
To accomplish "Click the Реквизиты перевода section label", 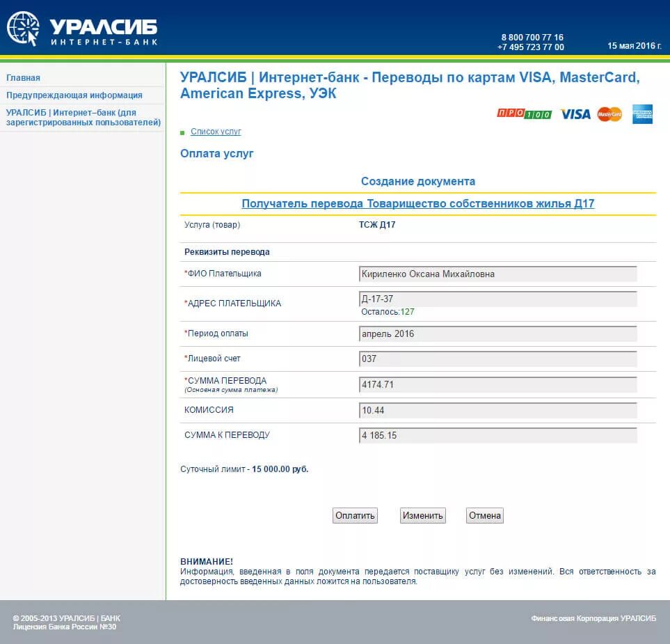I will tap(227, 252).
